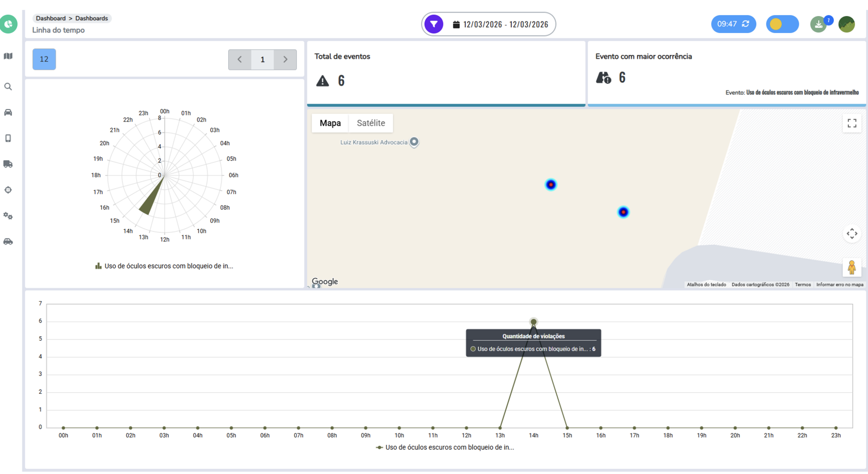This screenshot has width=868, height=474.
Task: Click the 09:47 refresh button
Action: [733, 24]
